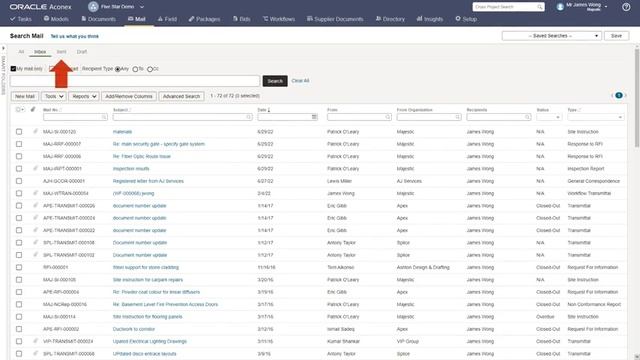Select the To recipient type radio
The image size is (640, 360).
pyautogui.click(x=135, y=69)
